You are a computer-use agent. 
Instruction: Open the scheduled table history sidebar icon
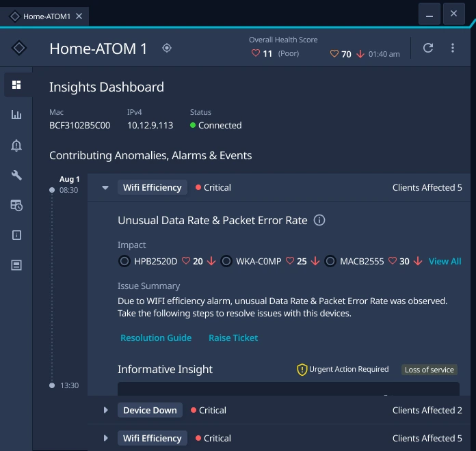coord(16,205)
